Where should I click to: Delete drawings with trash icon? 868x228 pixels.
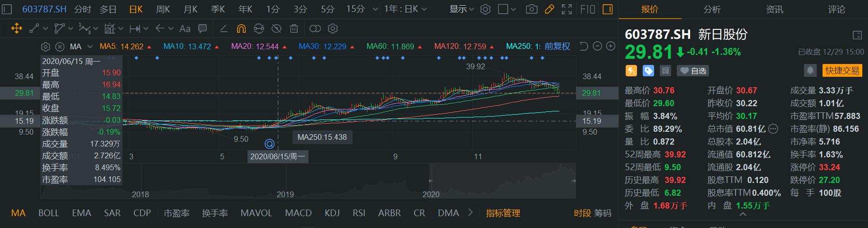pos(294,29)
